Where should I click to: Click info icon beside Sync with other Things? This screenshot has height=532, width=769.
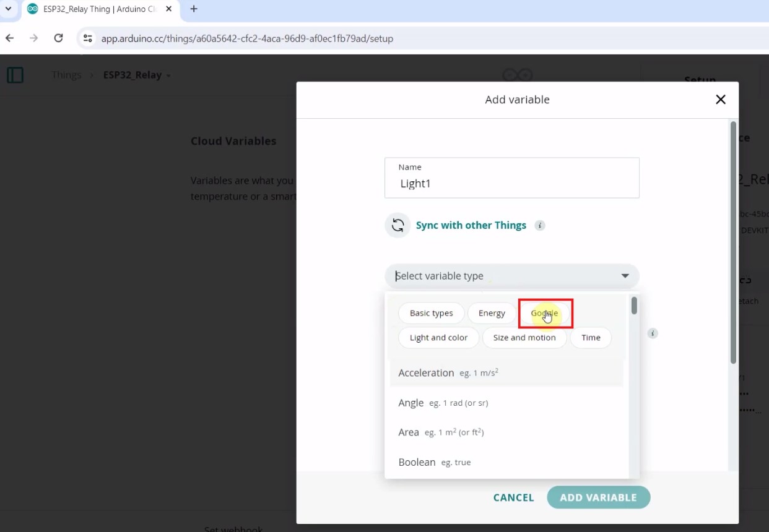(540, 225)
